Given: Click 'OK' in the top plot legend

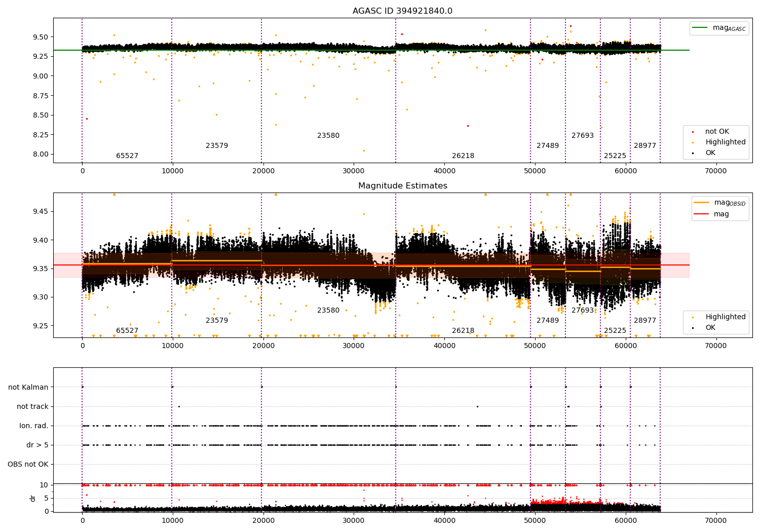Looking at the screenshot, I should click(x=710, y=153).
